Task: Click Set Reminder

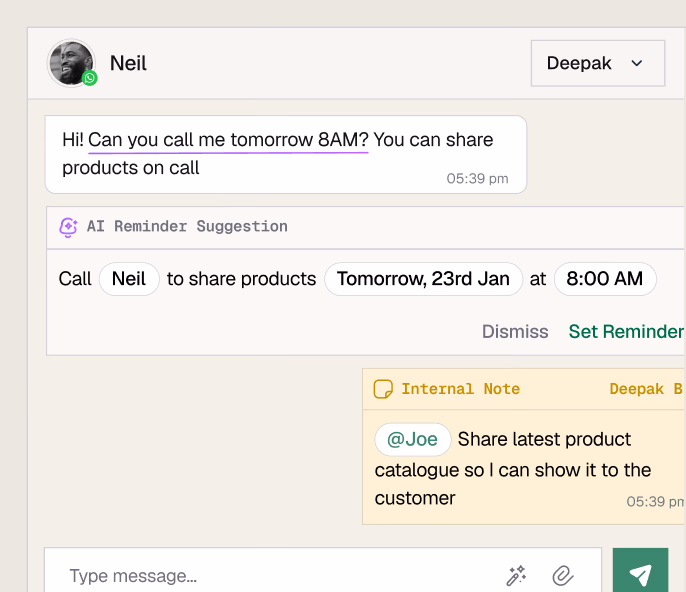Action: [x=626, y=331]
